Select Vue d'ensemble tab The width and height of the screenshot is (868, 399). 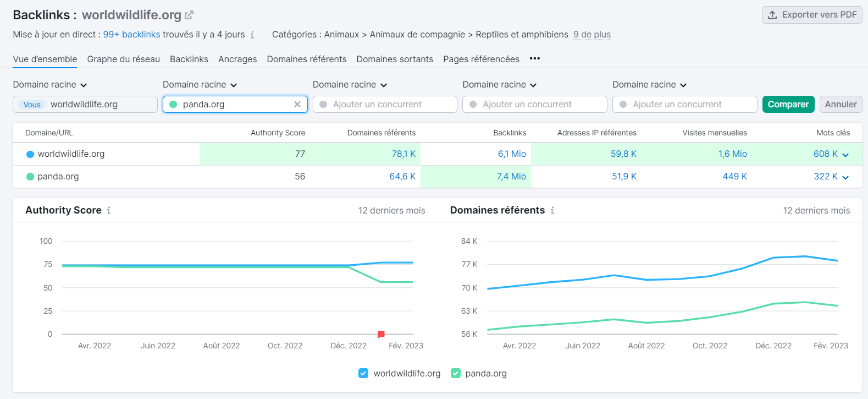[x=45, y=59]
